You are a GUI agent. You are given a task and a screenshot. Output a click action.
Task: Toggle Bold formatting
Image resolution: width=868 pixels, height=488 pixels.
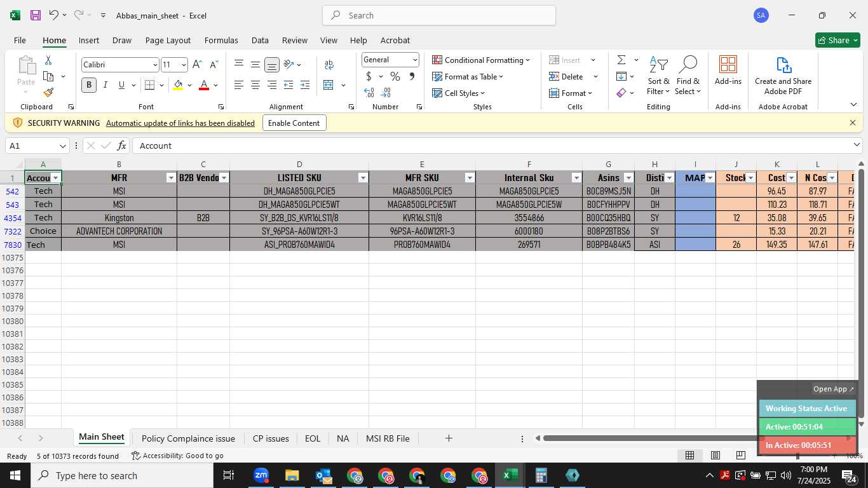(89, 85)
